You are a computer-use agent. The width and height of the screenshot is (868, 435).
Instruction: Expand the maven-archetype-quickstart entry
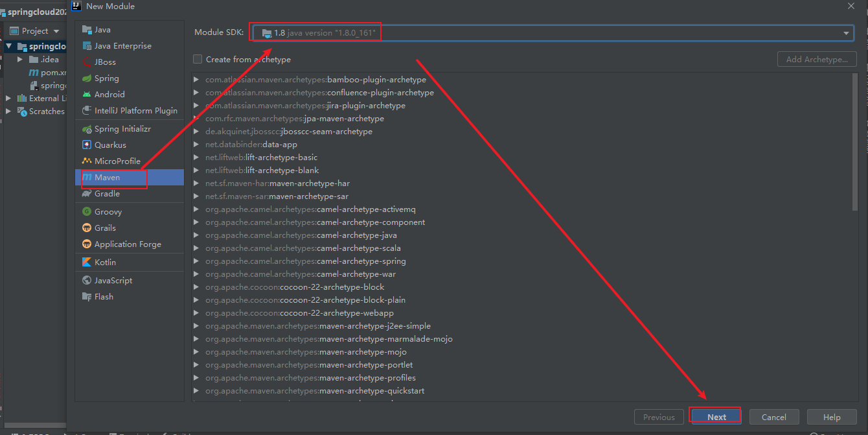(196, 391)
